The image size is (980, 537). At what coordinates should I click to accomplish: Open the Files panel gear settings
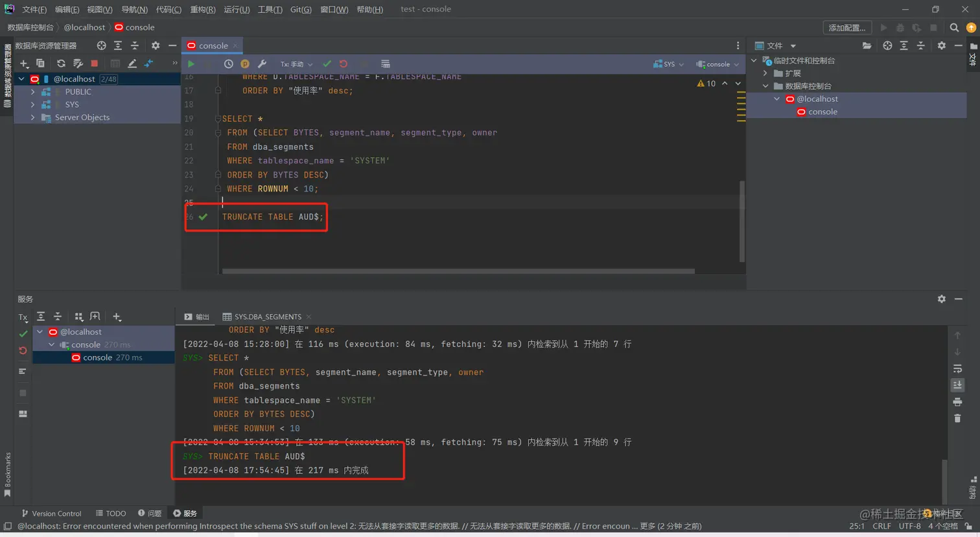tap(942, 45)
